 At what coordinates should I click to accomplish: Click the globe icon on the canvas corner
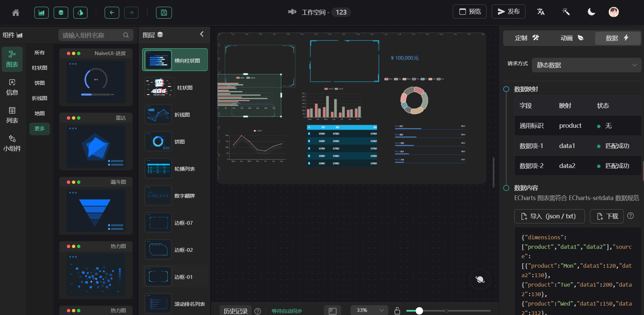click(x=480, y=280)
